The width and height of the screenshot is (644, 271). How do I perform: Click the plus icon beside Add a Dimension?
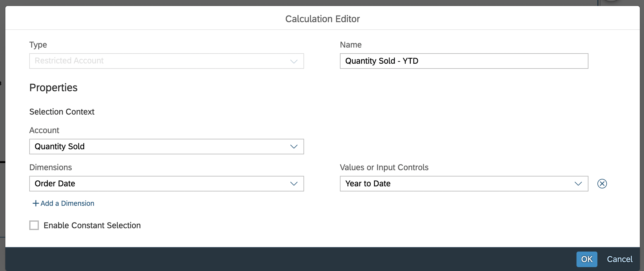(x=36, y=203)
